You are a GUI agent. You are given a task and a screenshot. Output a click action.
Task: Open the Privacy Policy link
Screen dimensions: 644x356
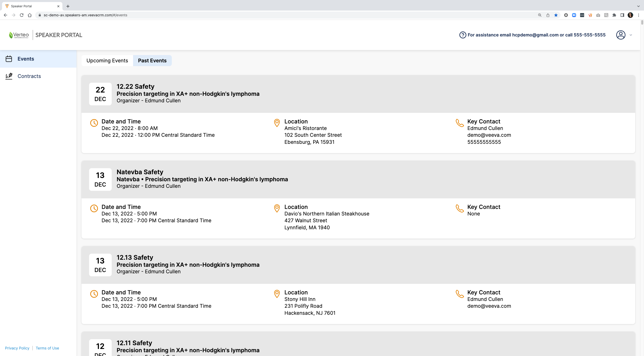click(17, 348)
